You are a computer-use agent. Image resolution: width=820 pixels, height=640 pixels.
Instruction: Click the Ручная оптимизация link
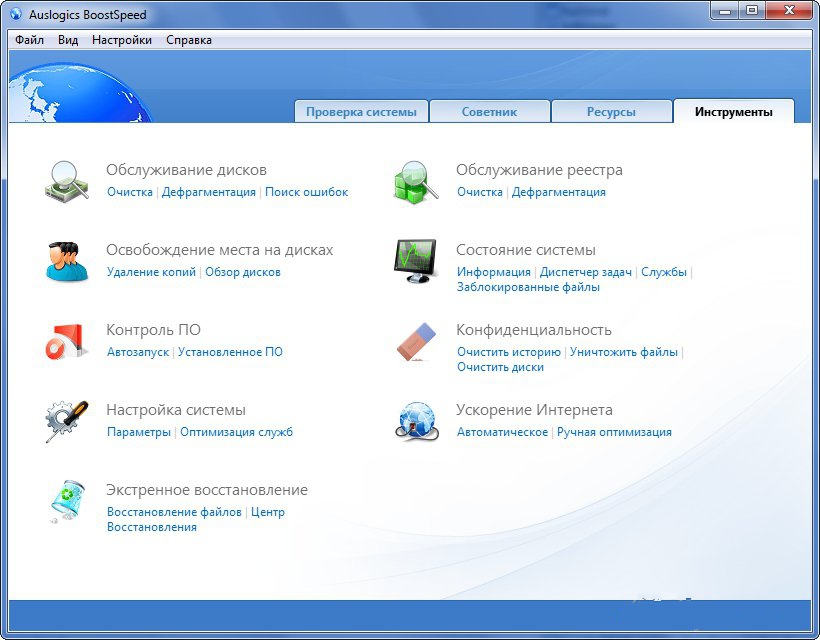pos(614,432)
